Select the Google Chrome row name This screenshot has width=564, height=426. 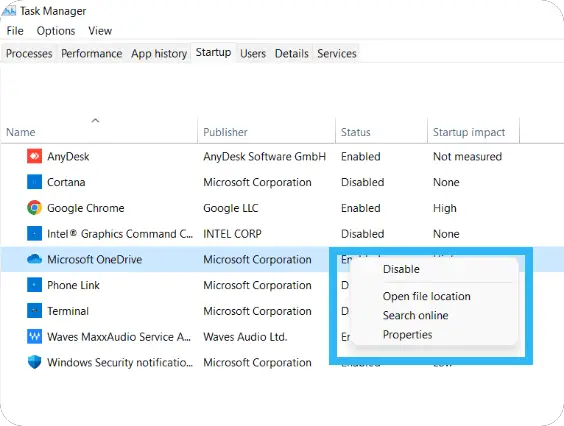(86, 208)
